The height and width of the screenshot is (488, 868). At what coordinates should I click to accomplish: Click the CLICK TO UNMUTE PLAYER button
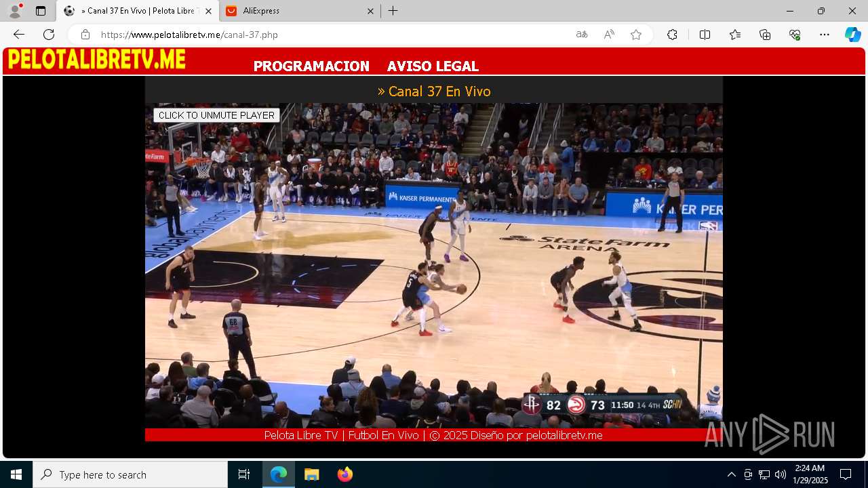pos(216,115)
